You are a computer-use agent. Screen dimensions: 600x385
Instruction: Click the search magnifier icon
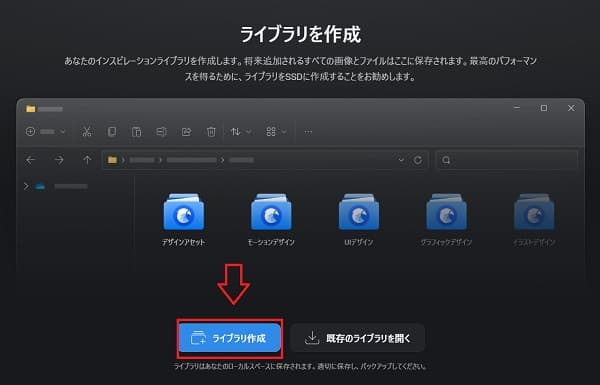coord(446,160)
